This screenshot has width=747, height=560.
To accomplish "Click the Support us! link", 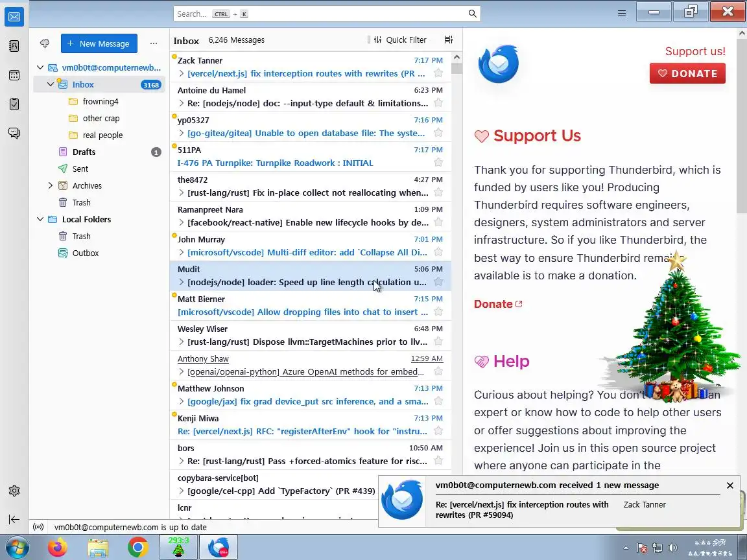I will (x=695, y=51).
